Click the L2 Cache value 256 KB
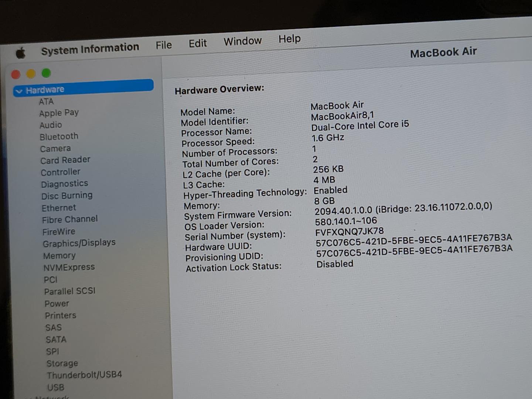Viewport: 532px width, 399px height. tap(328, 169)
